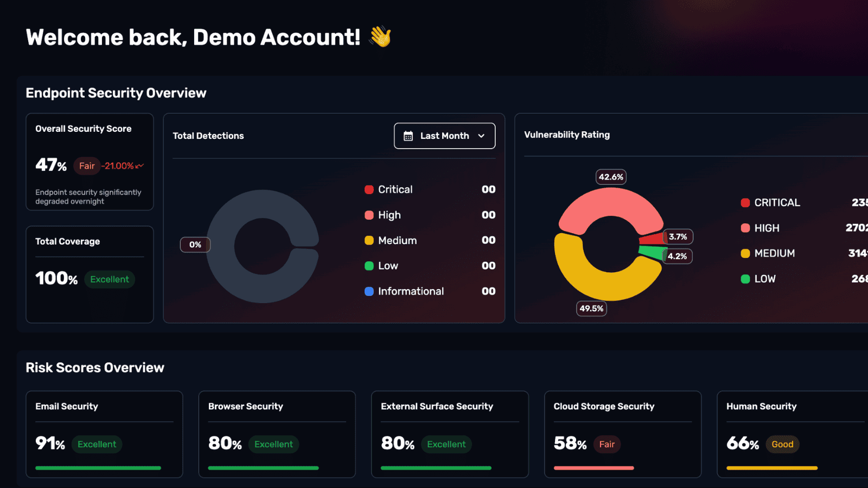Viewport: 868px width, 488px height.
Task: Click the 3.7% label on vulnerability chart
Action: [678, 236]
